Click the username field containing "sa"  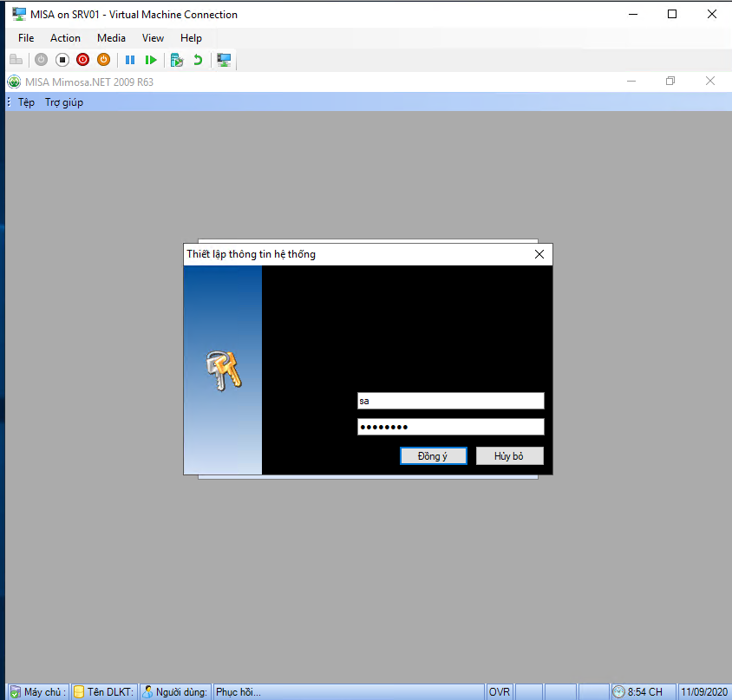tap(450, 401)
